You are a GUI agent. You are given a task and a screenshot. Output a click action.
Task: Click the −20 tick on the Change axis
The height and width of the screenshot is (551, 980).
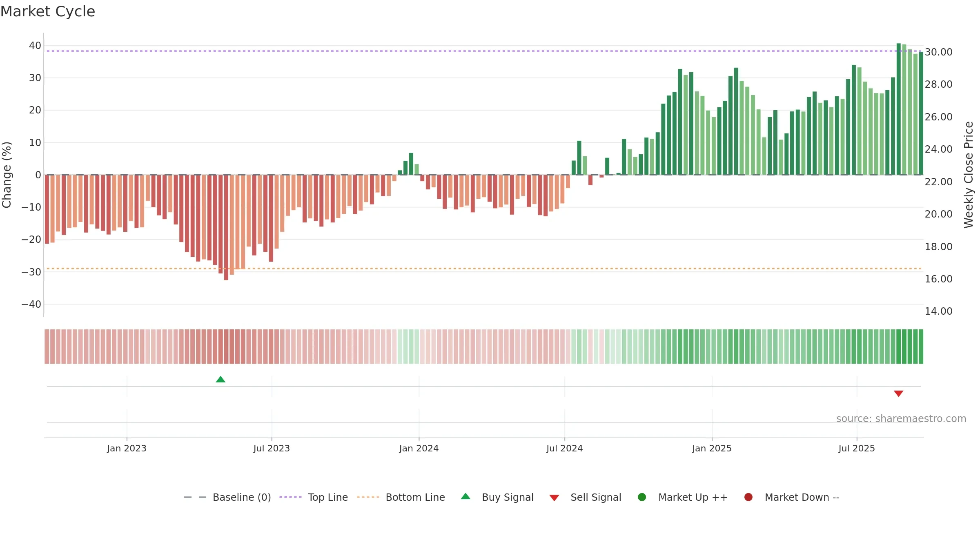coord(31,239)
